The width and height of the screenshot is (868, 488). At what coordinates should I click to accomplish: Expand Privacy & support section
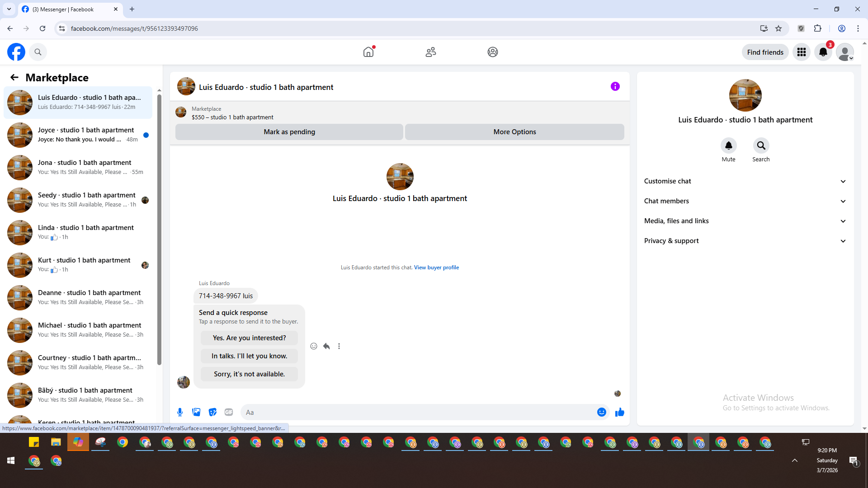coord(745,241)
